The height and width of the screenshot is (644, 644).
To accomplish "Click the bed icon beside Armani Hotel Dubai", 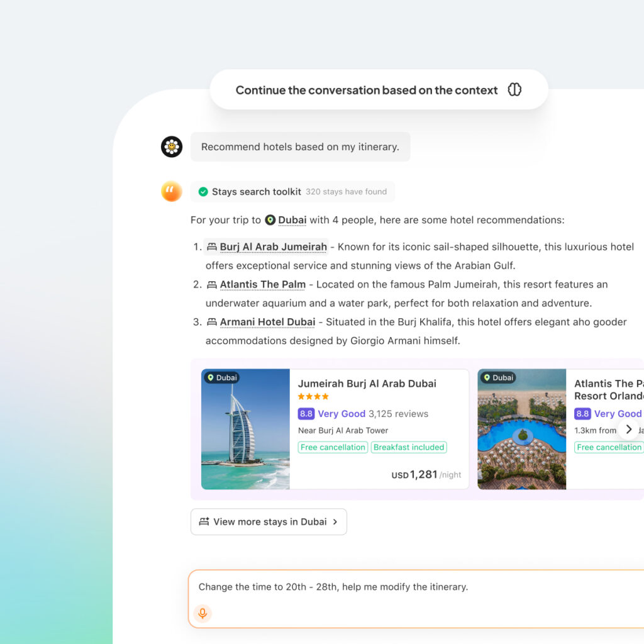I will pos(212,323).
